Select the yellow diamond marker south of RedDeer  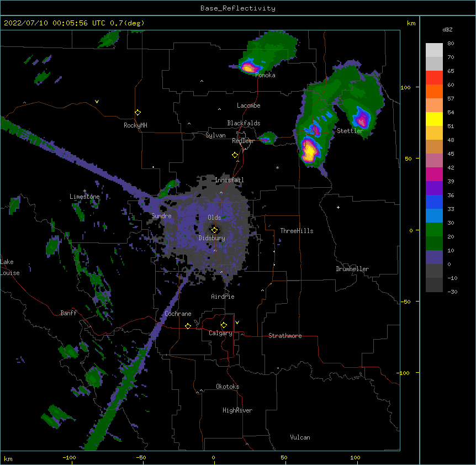[235, 155]
